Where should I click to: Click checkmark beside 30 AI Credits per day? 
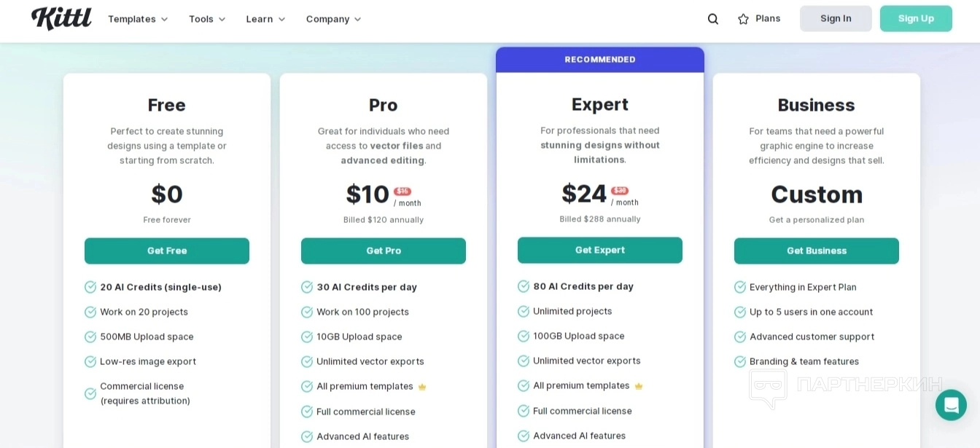click(x=307, y=287)
